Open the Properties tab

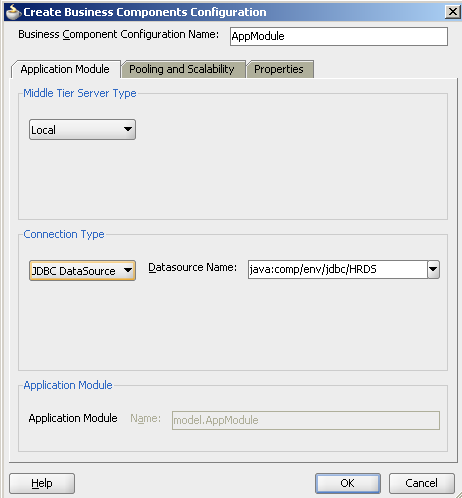(x=279, y=69)
